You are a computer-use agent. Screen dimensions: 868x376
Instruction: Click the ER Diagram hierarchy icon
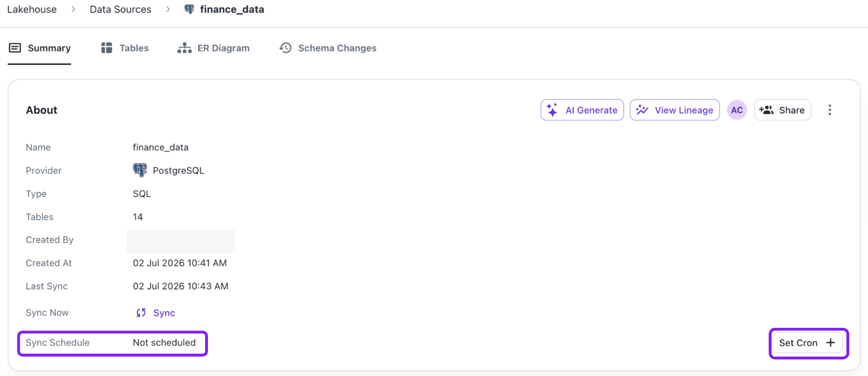(184, 48)
